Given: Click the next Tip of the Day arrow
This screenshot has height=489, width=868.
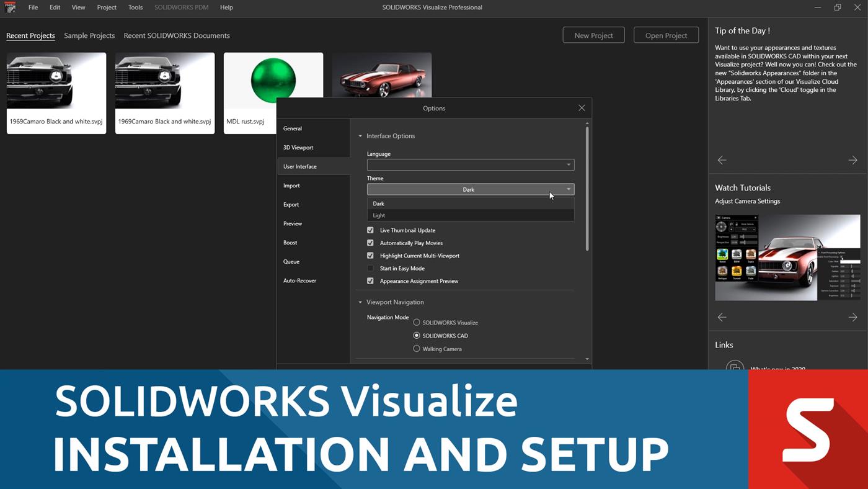Looking at the screenshot, I should tap(852, 159).
